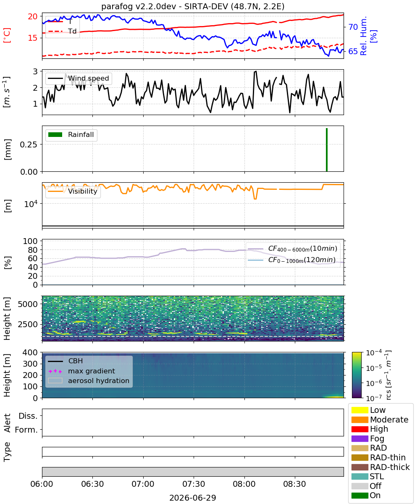Click the orange Moderate legend swatch
Viewport: 420px width, 504px height.
pyautogui.click(x=360, y=420)
